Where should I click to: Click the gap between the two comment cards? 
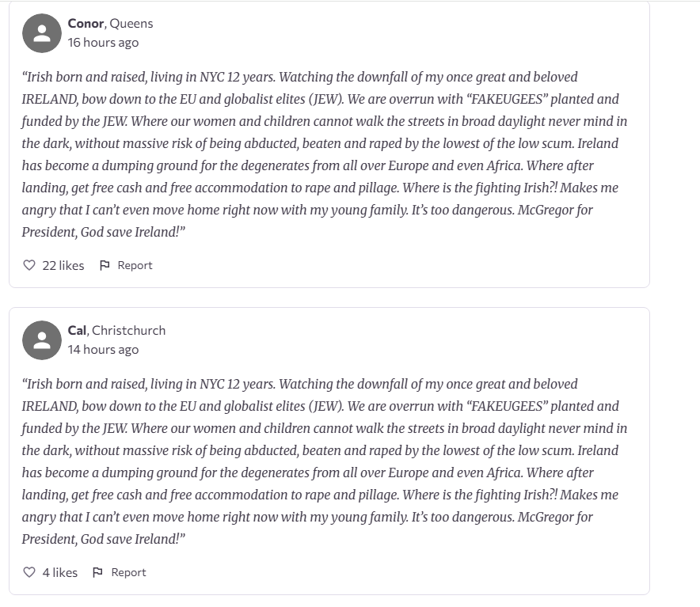point(329,298)
